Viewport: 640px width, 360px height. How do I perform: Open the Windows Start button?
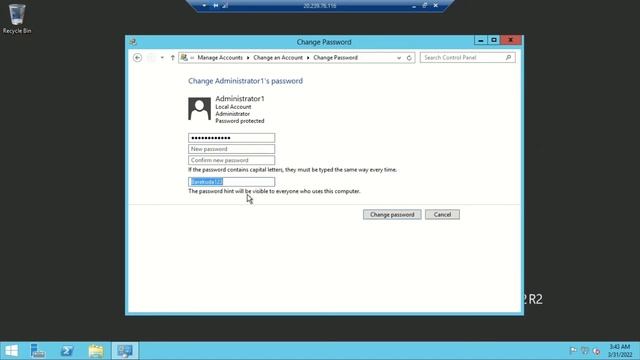pyautogui.click(x=11, y=351)
